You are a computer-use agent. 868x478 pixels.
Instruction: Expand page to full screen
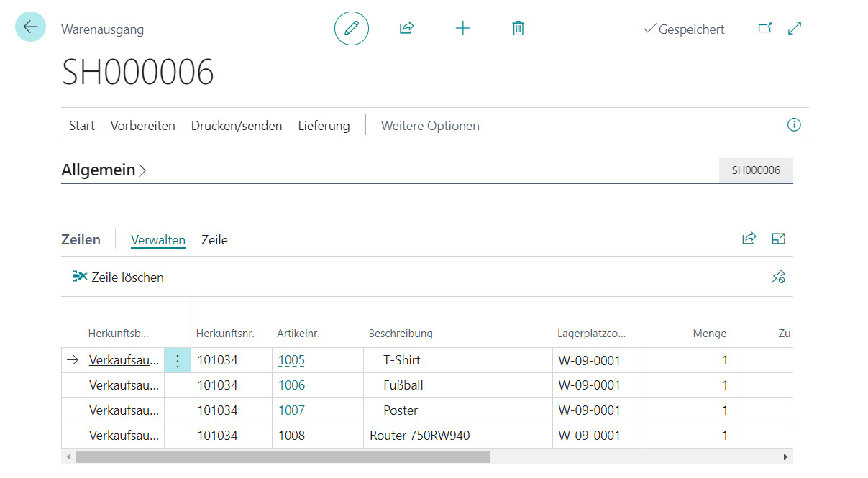[x=795, y=29]
